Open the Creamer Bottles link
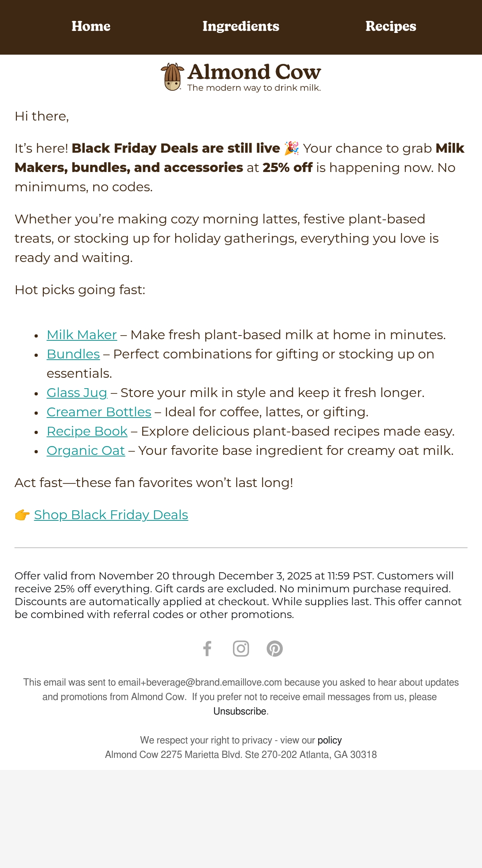The width and height of the screenshot is (482, 868). pos(99,412)
